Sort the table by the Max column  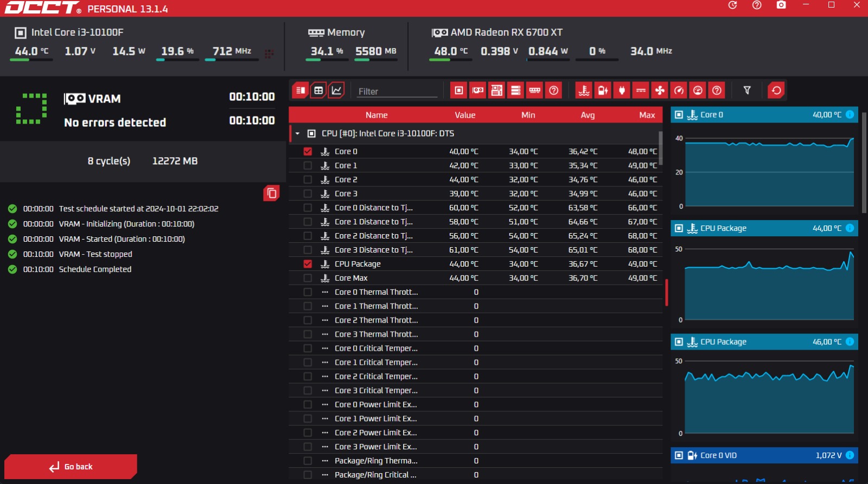tap(647, 115)
